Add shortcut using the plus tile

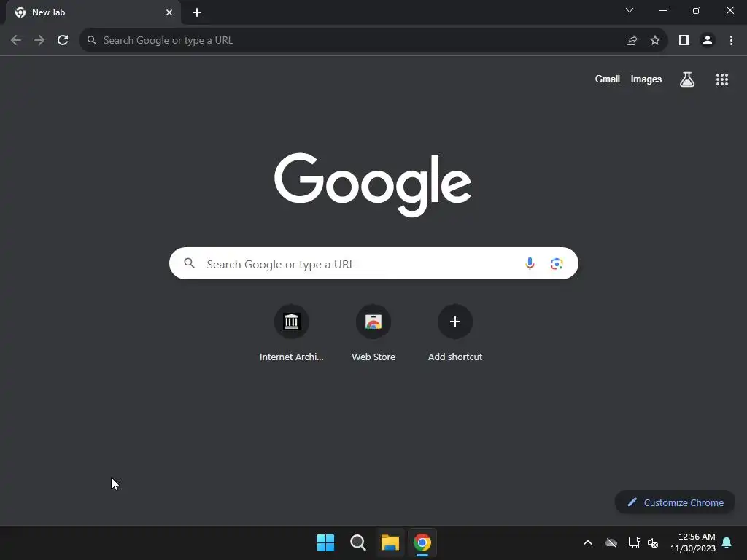tap(455, 334)
